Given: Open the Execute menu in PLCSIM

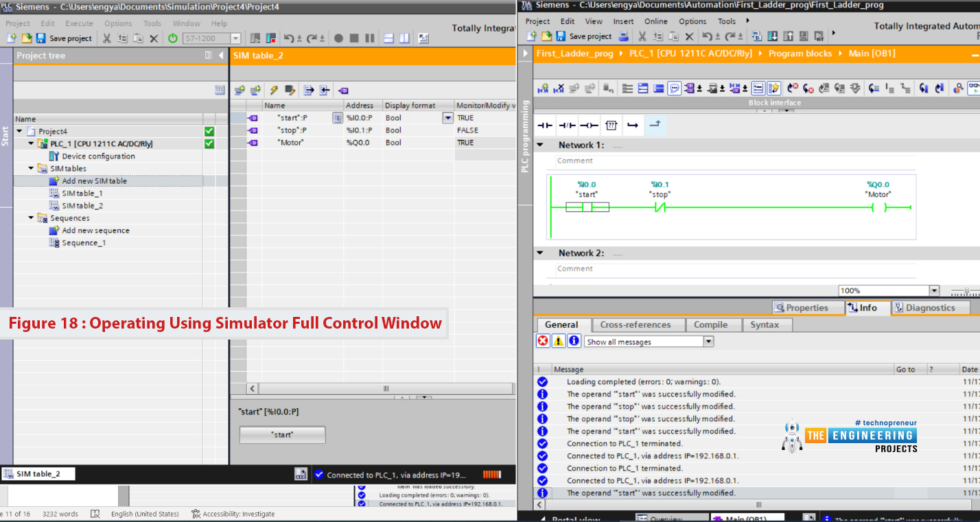Looking at the screenshot, I should 79,23.
